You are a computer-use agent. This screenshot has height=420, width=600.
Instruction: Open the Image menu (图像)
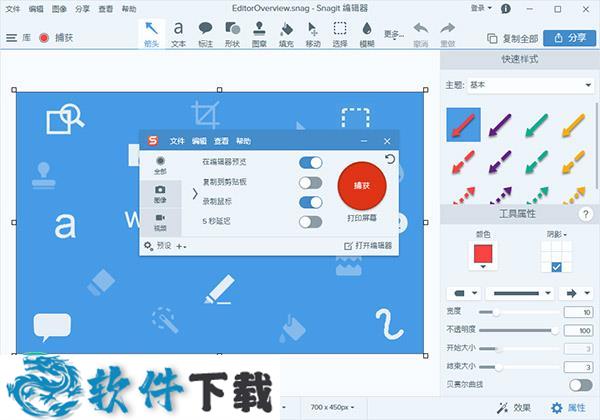point(59,8)
